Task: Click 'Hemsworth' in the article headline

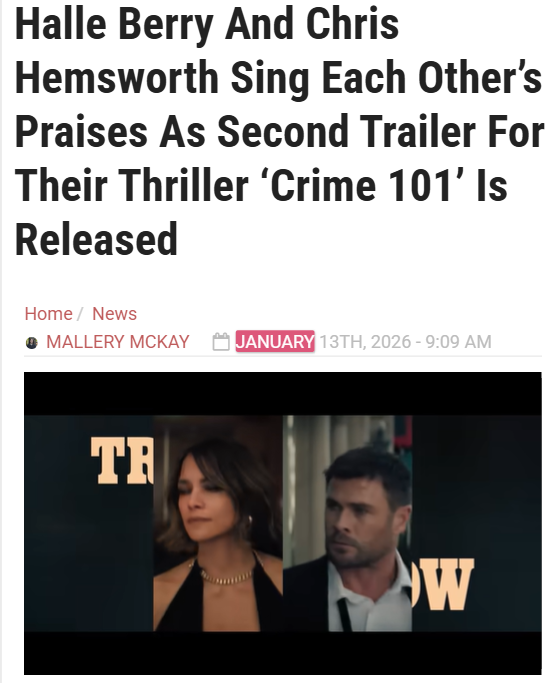Action: tap(117, 77)
